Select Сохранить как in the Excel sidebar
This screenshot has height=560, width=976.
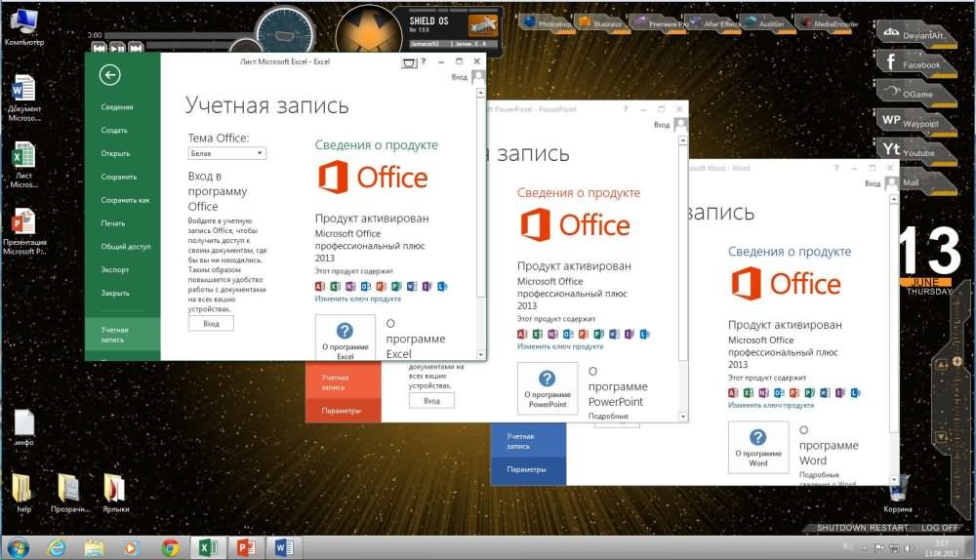[x=125, y=200]
